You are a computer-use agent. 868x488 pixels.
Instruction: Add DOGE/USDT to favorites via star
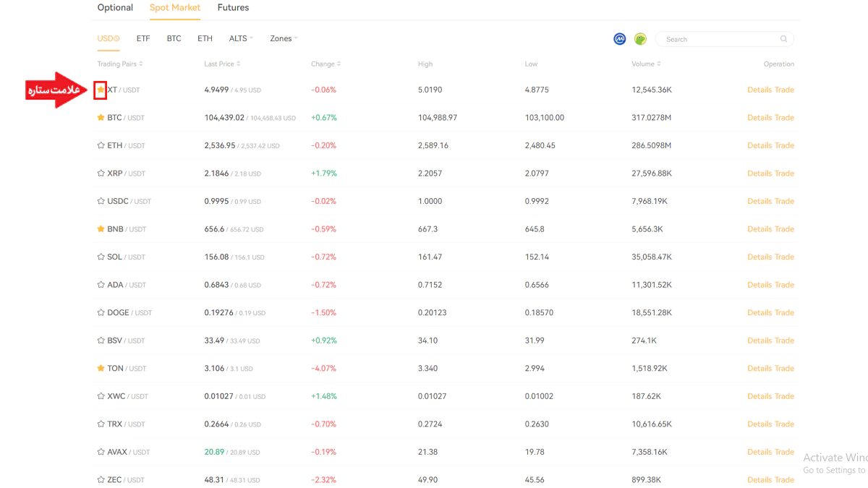click(101, 312)
